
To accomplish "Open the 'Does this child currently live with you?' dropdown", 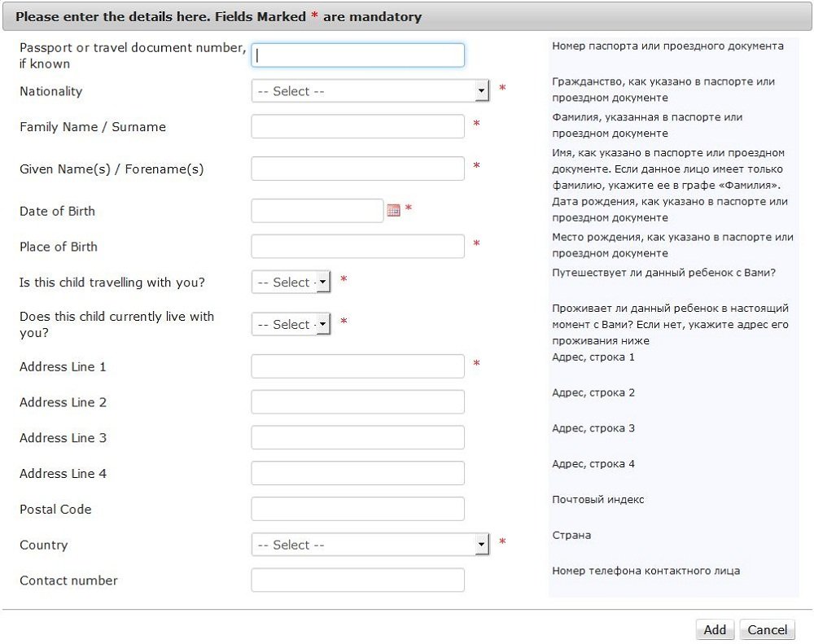I will point(291,324).
